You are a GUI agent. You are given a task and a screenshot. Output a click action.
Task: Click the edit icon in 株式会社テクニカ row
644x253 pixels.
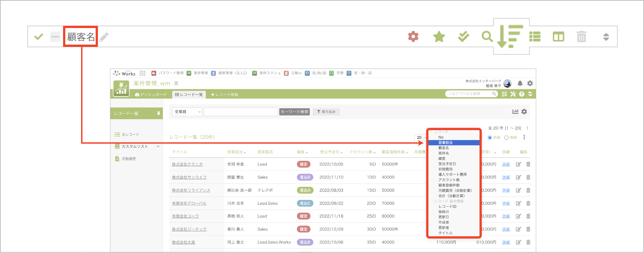(518, 164)
